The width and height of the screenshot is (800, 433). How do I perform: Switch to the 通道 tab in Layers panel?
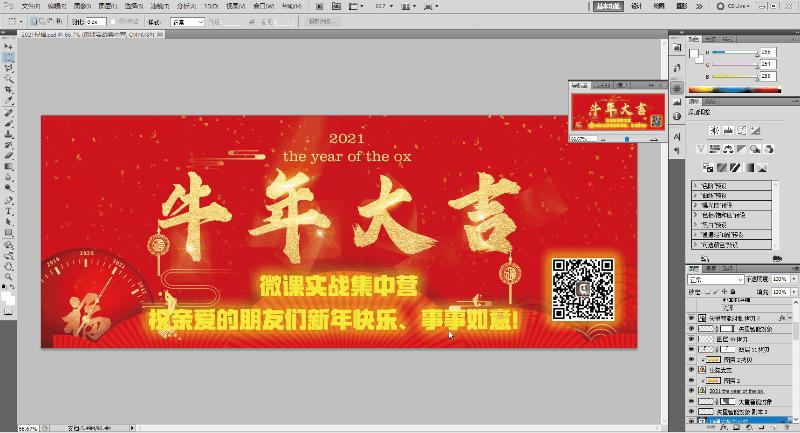(x=711, y=268)
